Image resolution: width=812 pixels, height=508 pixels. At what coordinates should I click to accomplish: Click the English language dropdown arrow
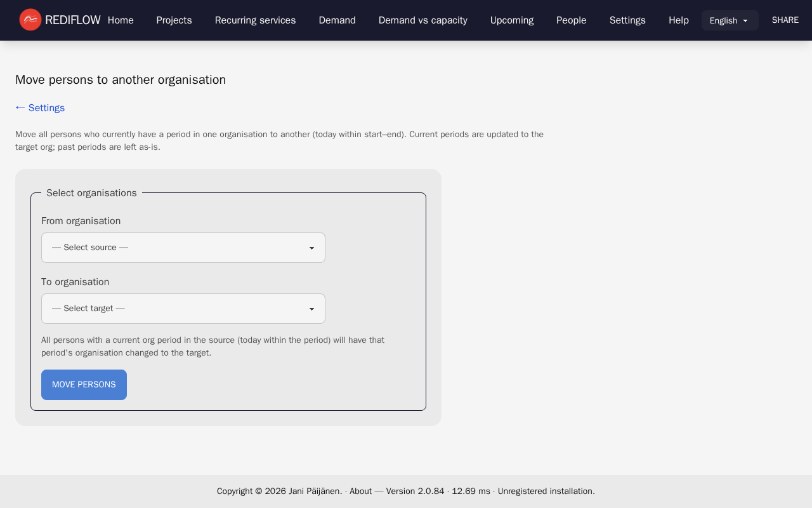coord(747,20)
